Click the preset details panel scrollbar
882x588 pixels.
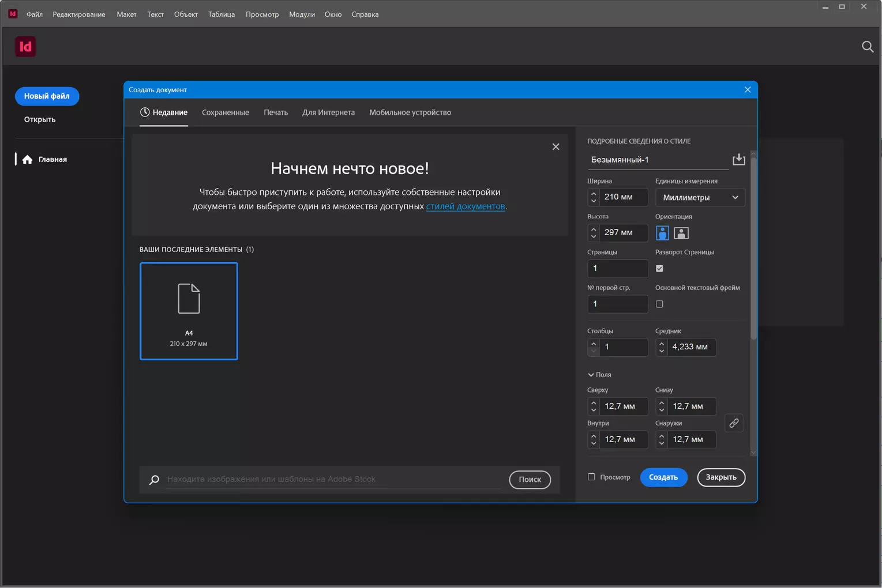tap(753, 248)
